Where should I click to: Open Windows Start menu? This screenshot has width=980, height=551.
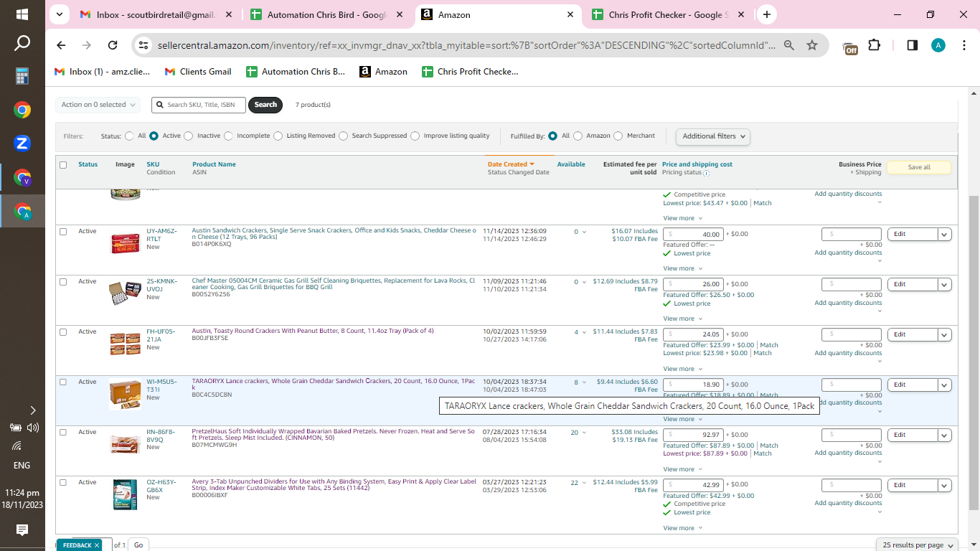click(x=22, y=14)
